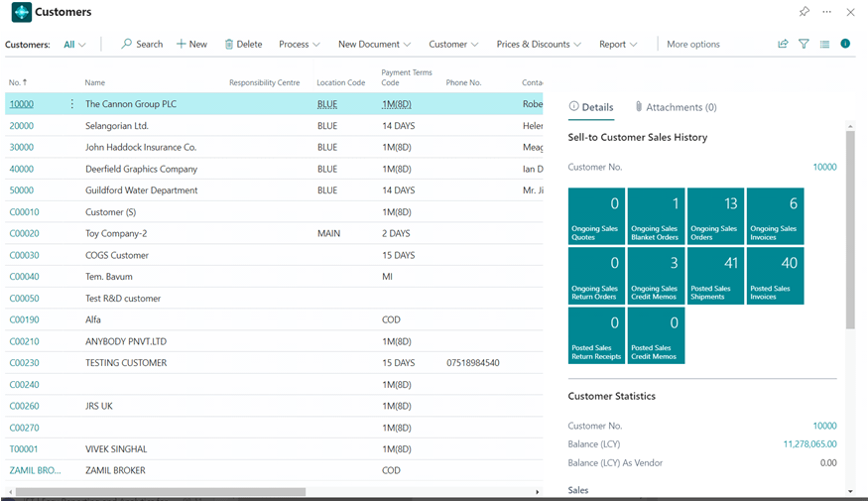Select the Guildford Water Department name cell

[x=141, y=190]
